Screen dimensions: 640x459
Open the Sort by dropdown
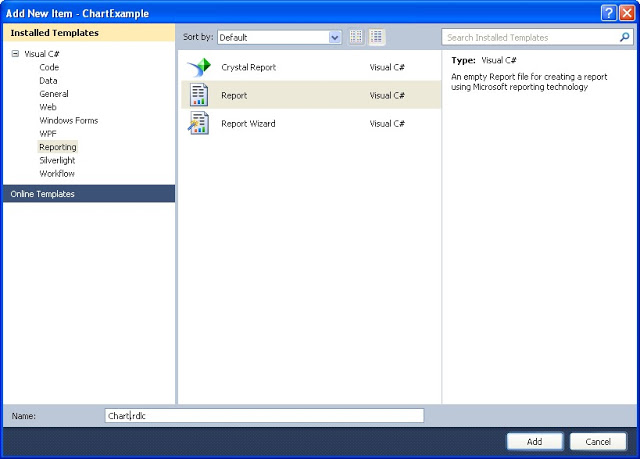pos(335,38)
